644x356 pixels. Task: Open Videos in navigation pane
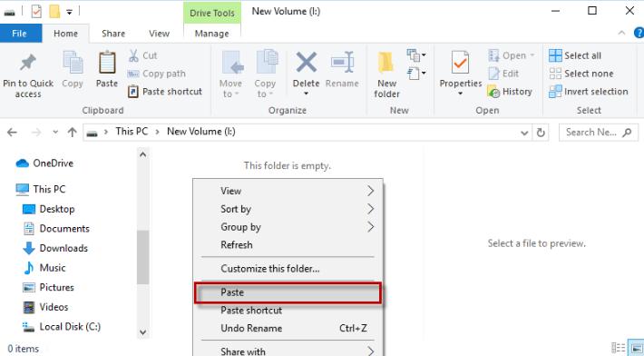[x=45, y=307]
